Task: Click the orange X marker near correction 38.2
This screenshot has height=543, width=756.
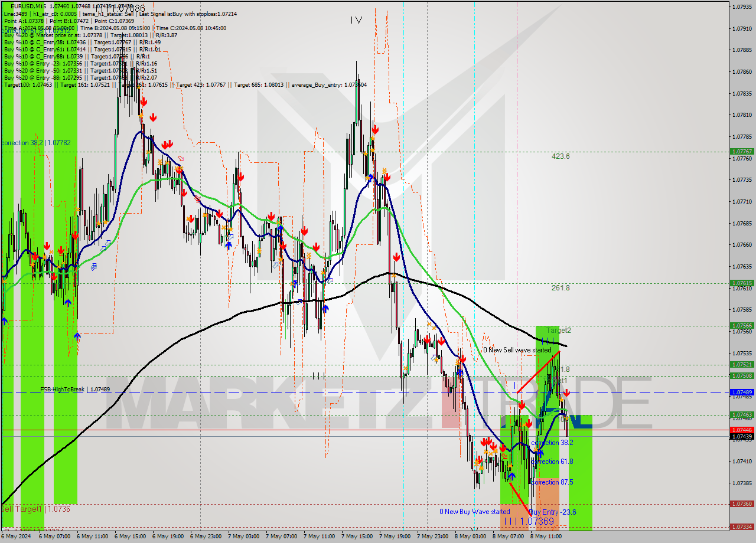Action: point(535,449)
